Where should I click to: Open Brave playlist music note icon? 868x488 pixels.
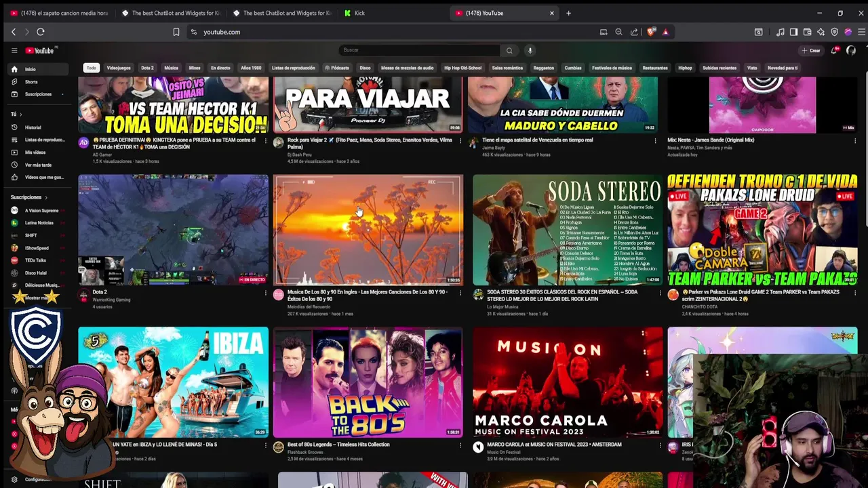781,32
